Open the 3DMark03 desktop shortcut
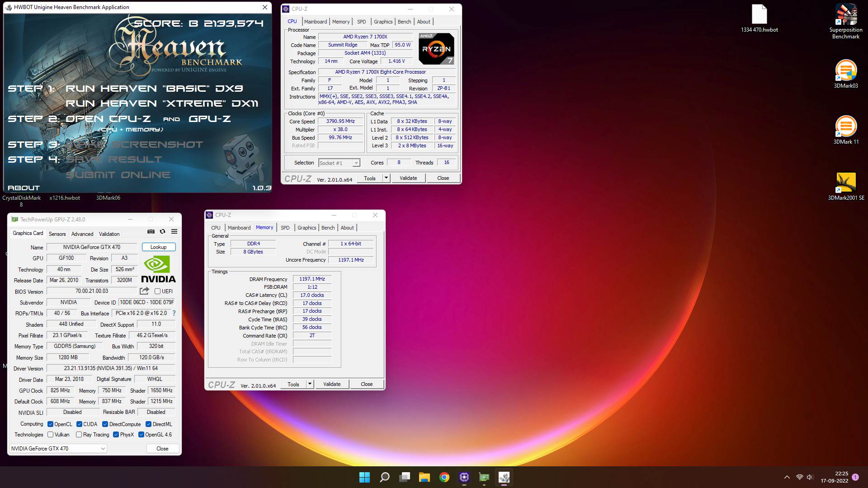 pos(846,74)
